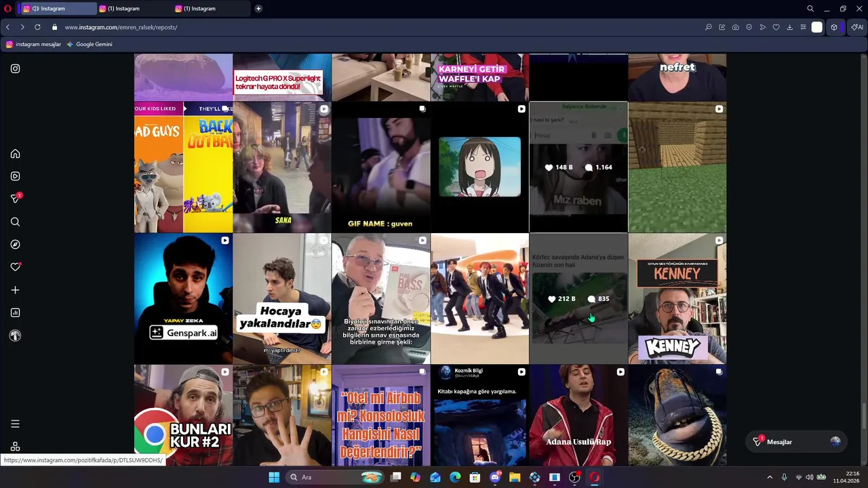Open OBS Studio from the taskbar

click(574, 477)
